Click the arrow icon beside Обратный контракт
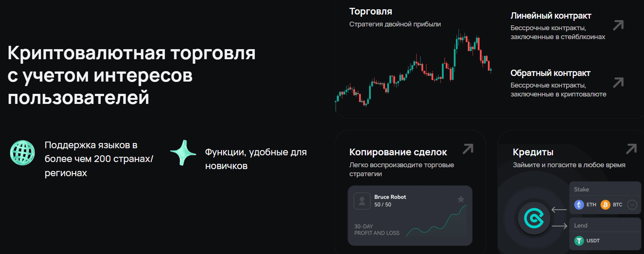This screenshot has height=254, width=644. click(x=618, y=83)
